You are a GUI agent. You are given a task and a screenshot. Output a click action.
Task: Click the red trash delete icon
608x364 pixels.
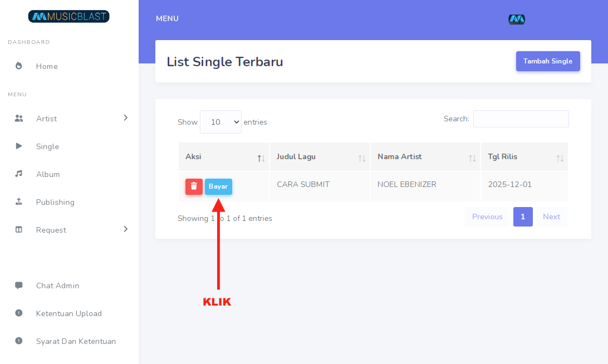coord(194,186)
